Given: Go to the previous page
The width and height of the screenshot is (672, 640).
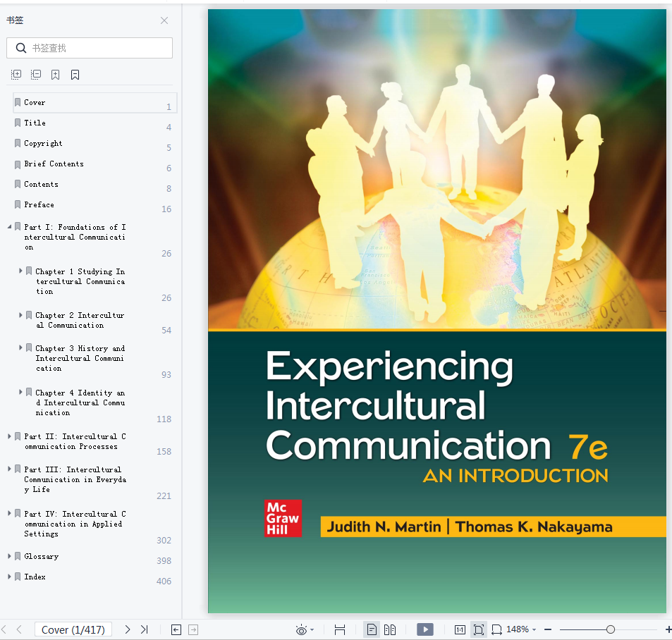Looking at the screenshot, I should pyautogui.click(x=19, y=629).
